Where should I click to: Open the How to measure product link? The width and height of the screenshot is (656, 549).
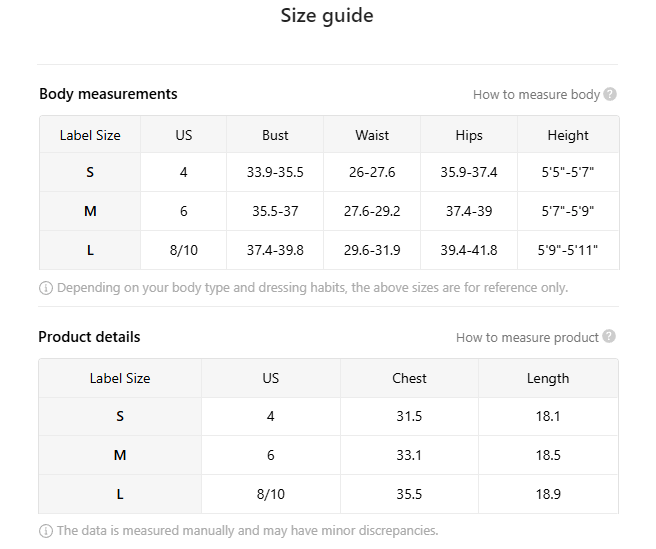527,338
